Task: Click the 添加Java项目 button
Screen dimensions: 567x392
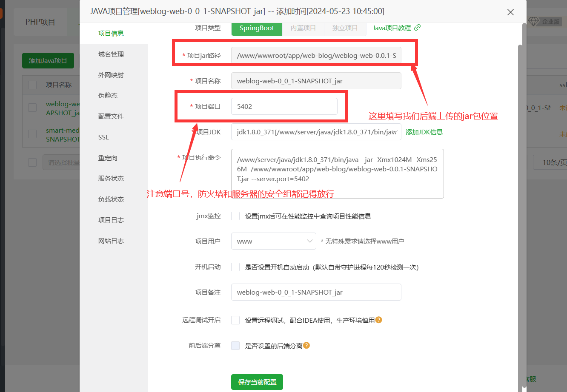Action: click(48, 61)
